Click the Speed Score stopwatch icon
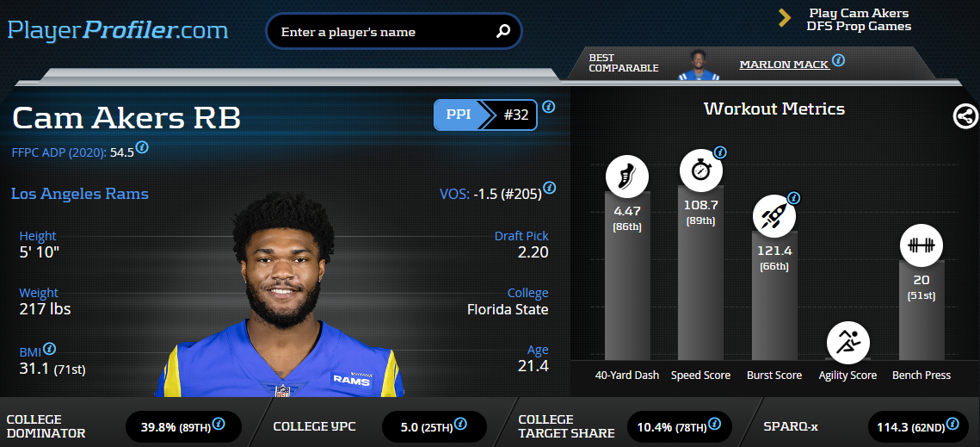 [700, 171]
